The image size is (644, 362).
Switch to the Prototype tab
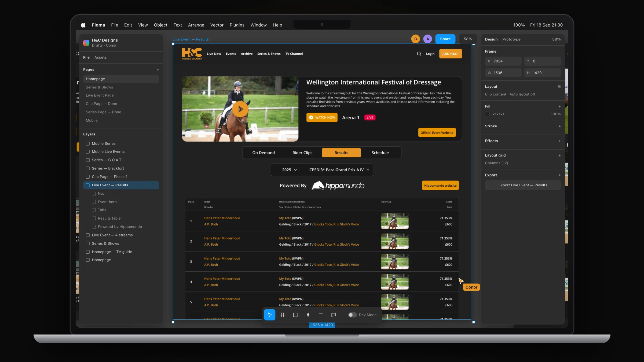coord(511,39)
